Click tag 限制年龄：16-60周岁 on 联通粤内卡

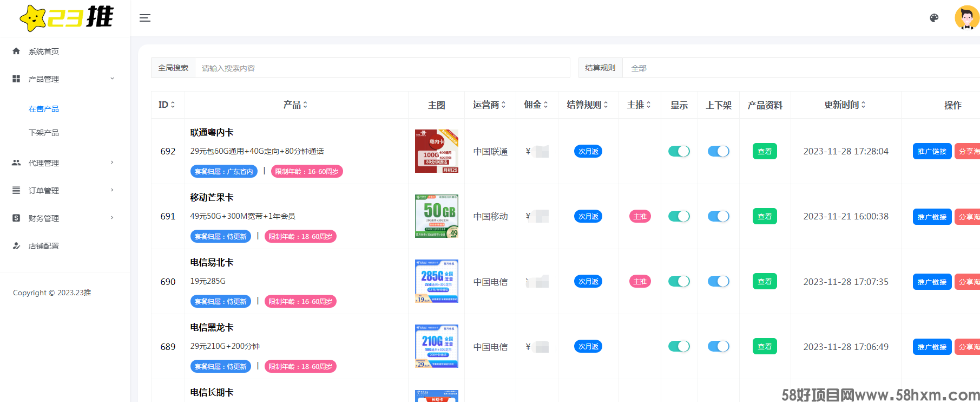coord(307,171)
